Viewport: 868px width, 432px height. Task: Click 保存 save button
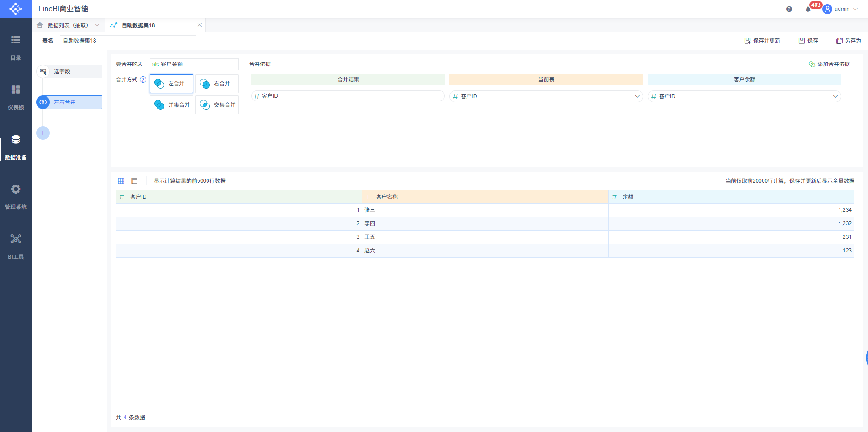[x=808, y=41]
